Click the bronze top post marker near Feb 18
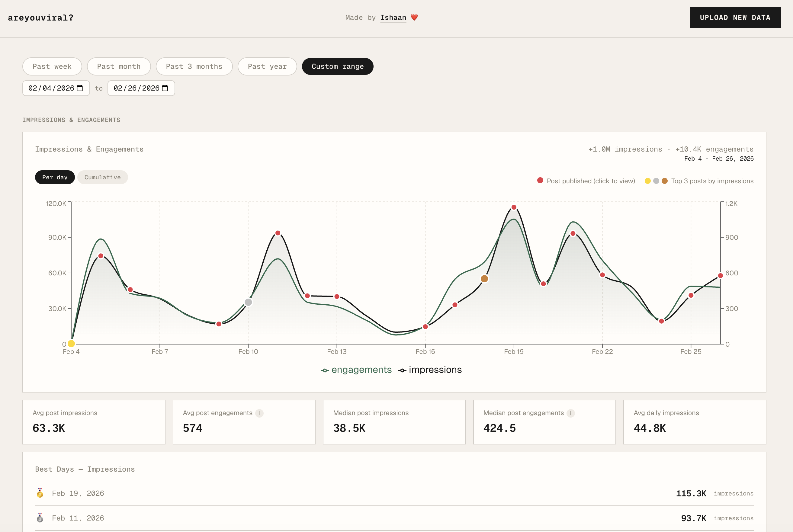 pyautogui.click(x=485, y=279)
